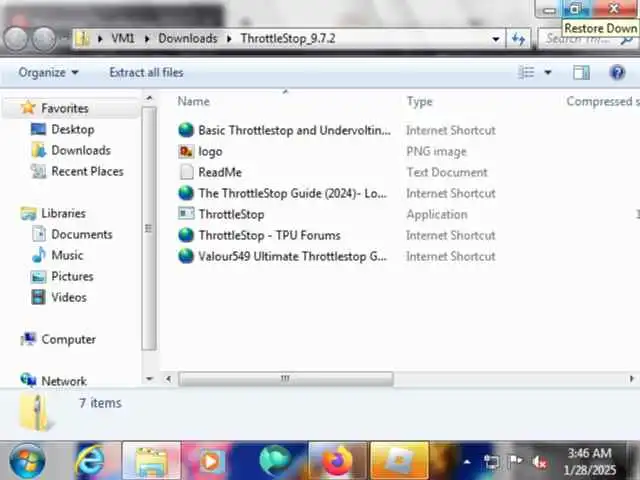Image resolution: width=640 pixels, height=480 pixels.
Task: Show hidden tray icons arrow
Action: tap(467, 462)
